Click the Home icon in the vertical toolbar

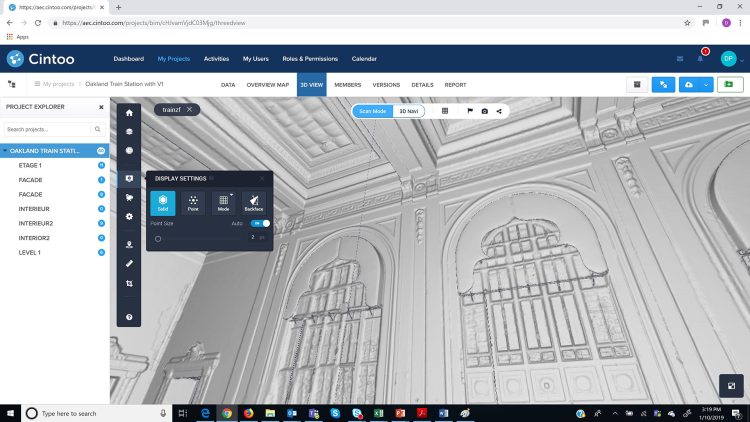coord(129,113)
